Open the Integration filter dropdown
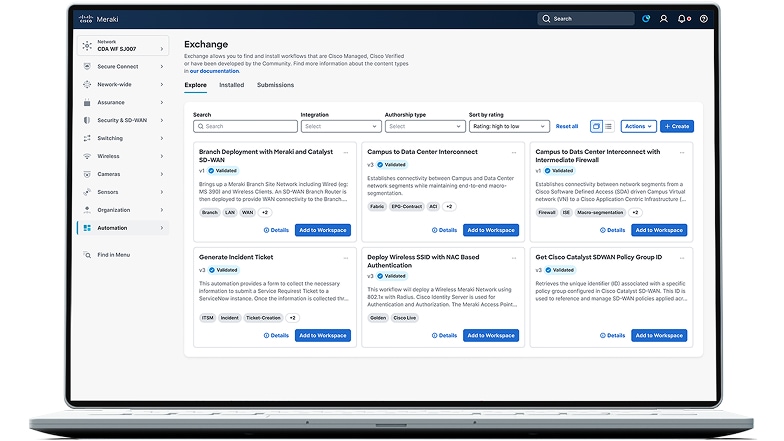Viewport: 784px width, 441px height. click(340, 127)
